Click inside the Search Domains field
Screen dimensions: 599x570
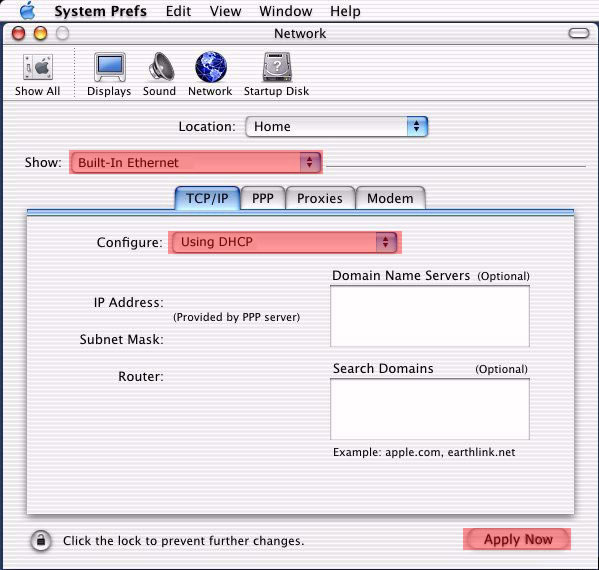[430, 409]
